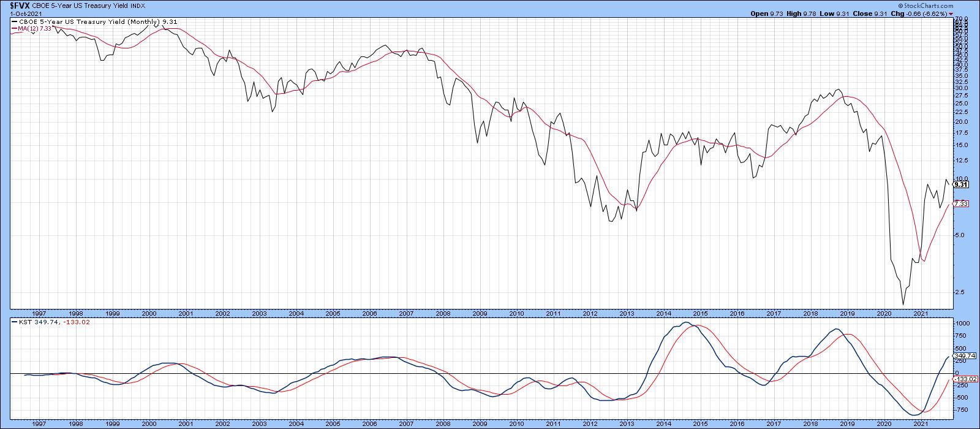Click the 2.5 level on the yield axis
Viewport: 980px width, 429px height.
click(961, 292)
